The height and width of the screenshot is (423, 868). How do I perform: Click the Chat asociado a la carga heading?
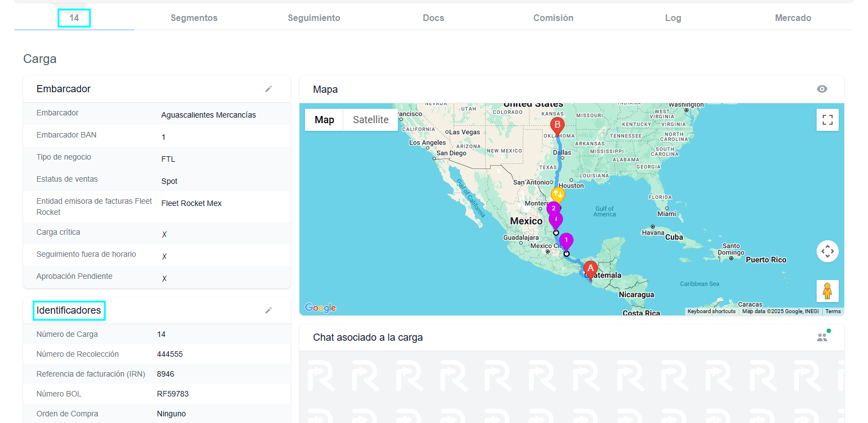click(368, 337)
